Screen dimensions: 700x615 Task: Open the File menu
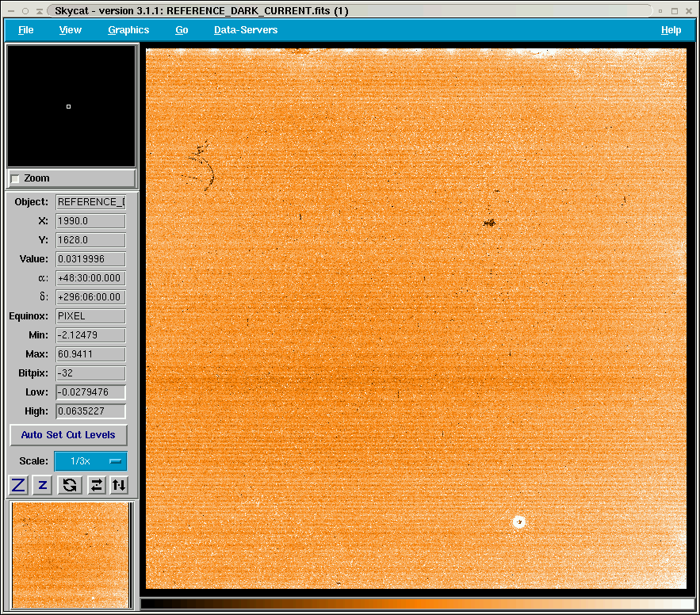[x=26, y=30]
